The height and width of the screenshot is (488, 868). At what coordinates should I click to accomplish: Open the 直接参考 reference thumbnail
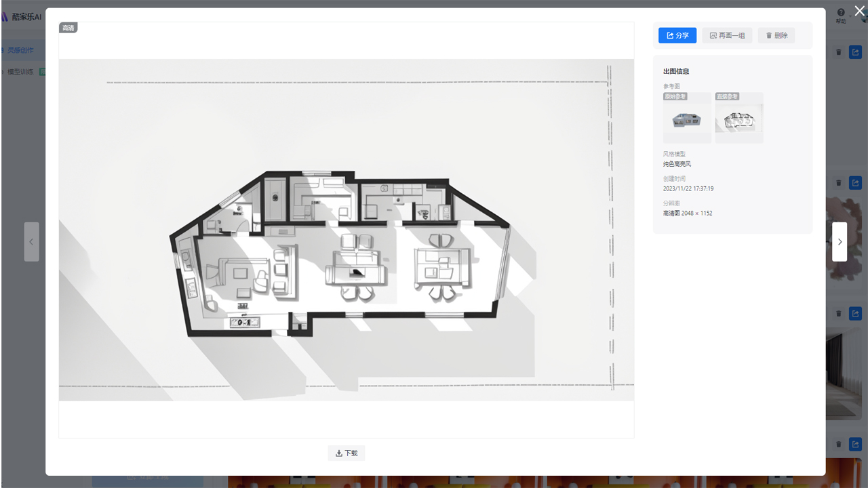739,118
